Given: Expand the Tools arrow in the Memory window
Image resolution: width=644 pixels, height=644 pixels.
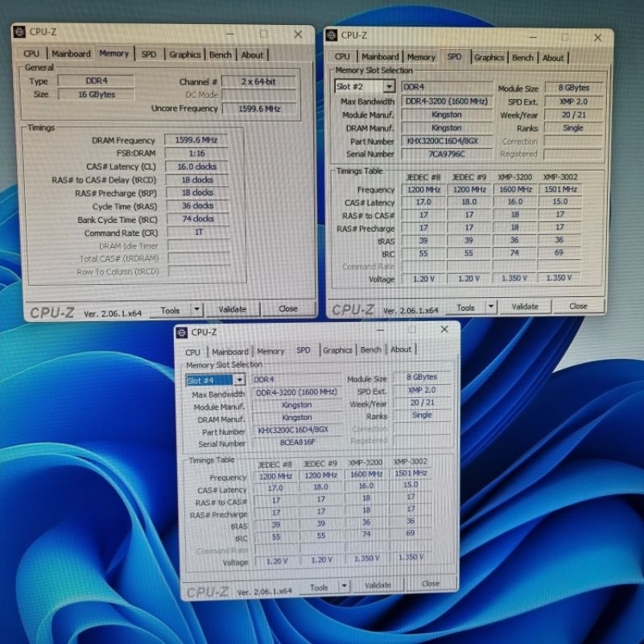Looking at the screenshot, I should [x=197, y=310].
